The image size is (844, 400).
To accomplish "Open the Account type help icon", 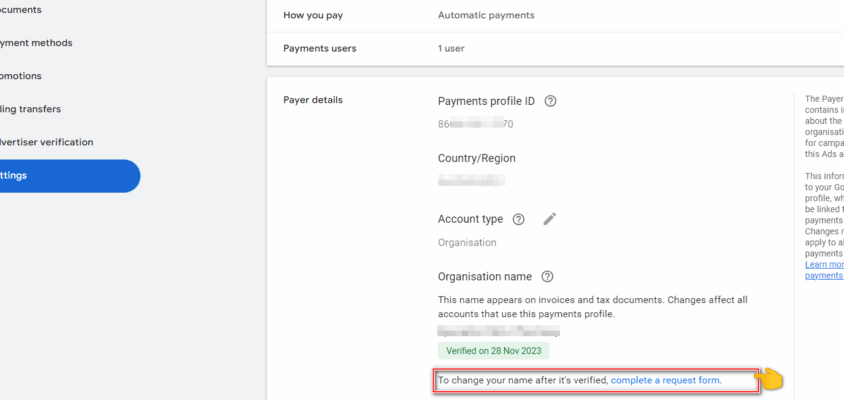I will pos(518,220).
